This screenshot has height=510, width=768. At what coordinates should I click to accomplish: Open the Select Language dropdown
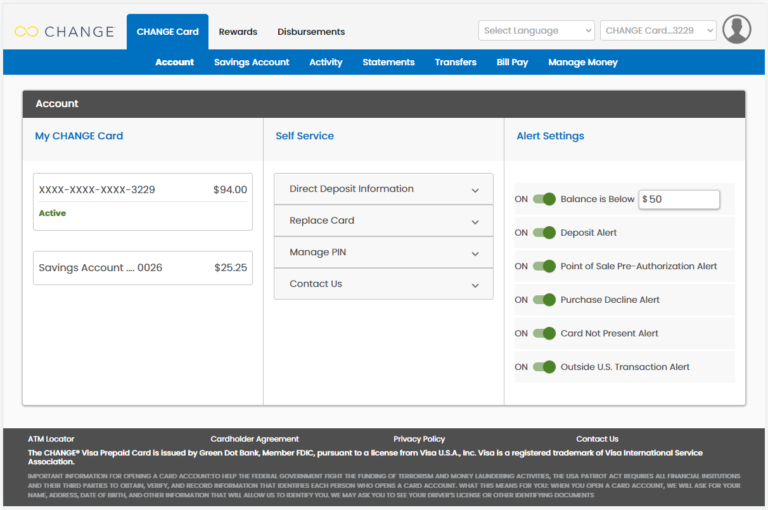click(536, 31)
